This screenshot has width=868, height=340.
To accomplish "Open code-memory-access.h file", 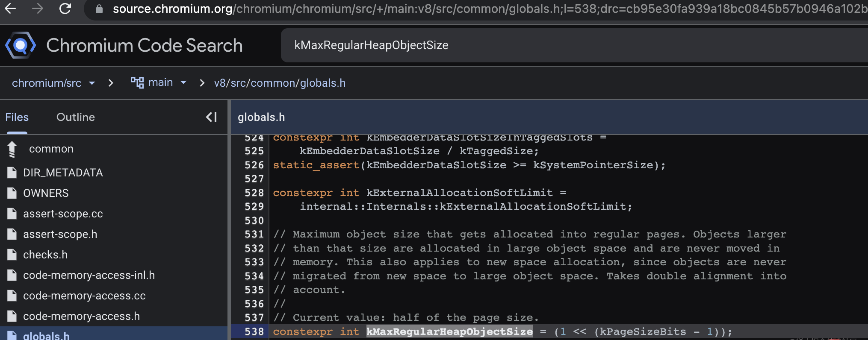I will 81,316.
